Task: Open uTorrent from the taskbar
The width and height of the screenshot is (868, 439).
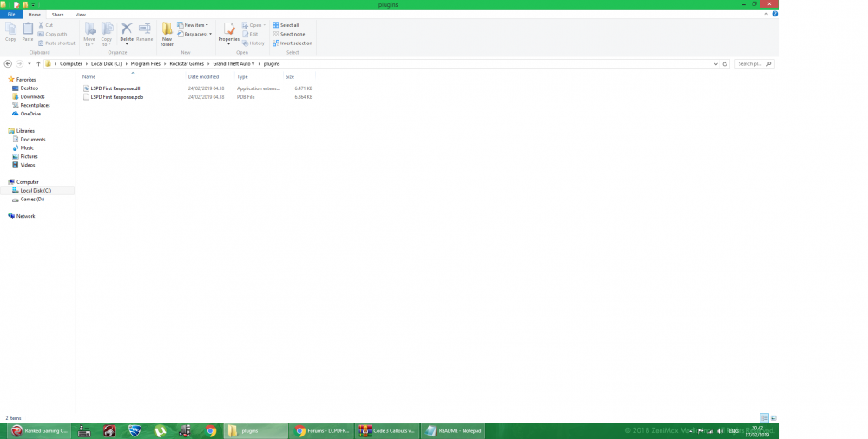Action: pos(160,430)
